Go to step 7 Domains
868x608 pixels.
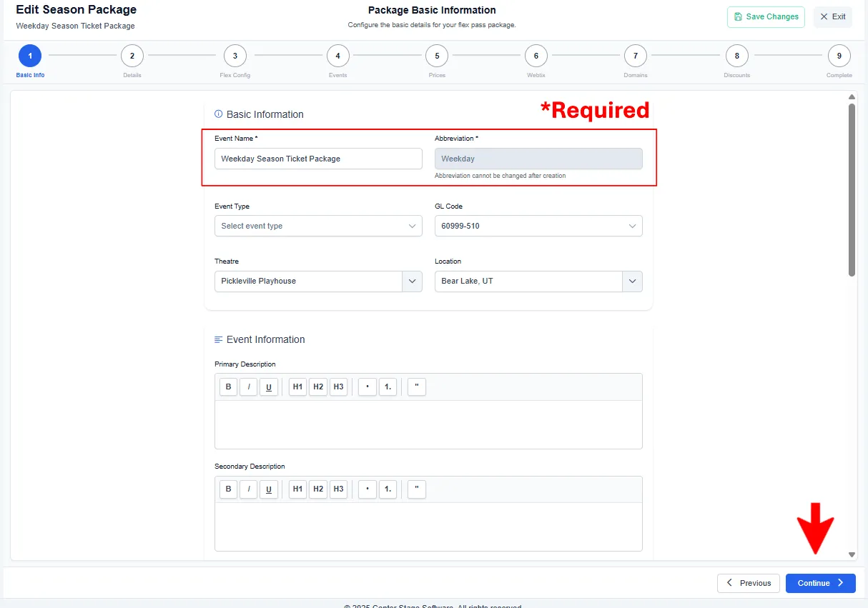tap(636, 56)
